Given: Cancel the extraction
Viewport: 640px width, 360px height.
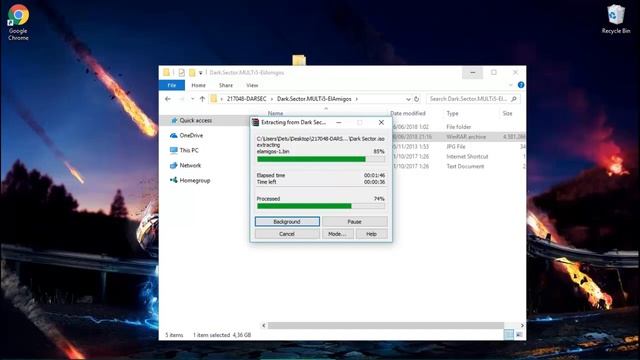Looking at the screenshot, I should 287,234.
